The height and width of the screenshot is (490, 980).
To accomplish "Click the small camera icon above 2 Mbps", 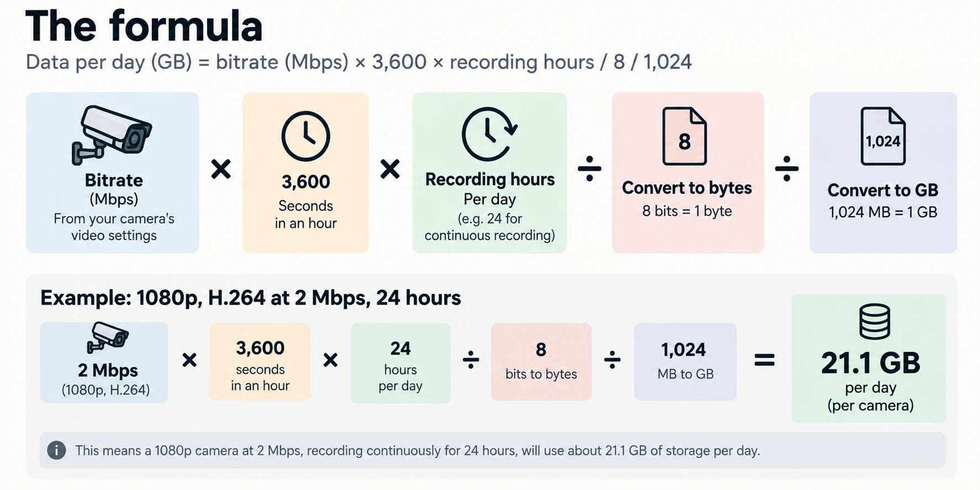I will point(108,338).
